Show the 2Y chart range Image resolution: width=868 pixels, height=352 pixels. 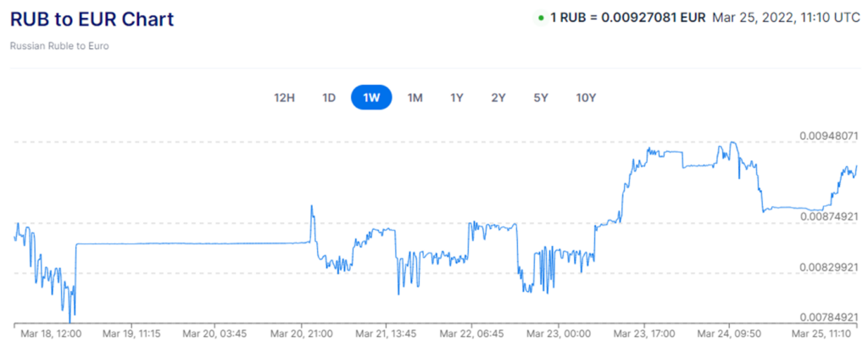tap(498, 98)
